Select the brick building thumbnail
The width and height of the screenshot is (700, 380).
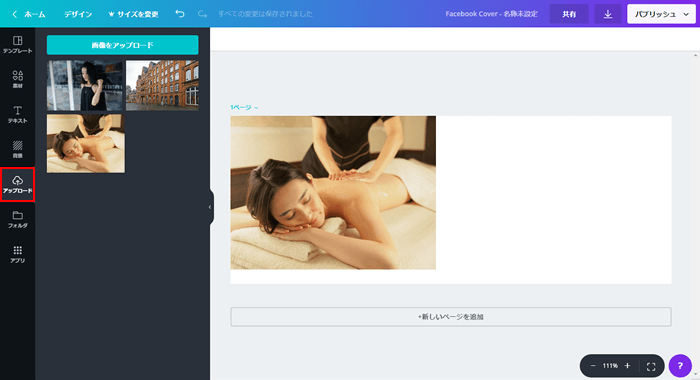[x=162, y=85]
